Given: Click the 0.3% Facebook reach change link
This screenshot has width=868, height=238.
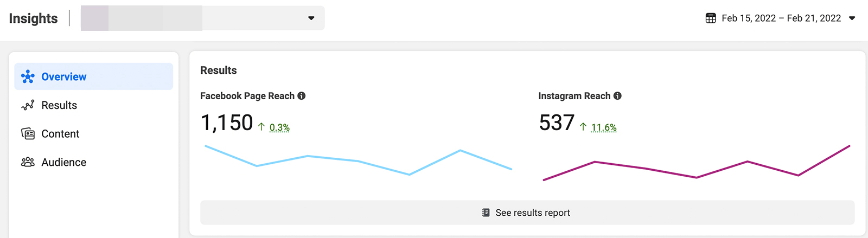Looking at the screenshot, I should [x=279, y=127].
